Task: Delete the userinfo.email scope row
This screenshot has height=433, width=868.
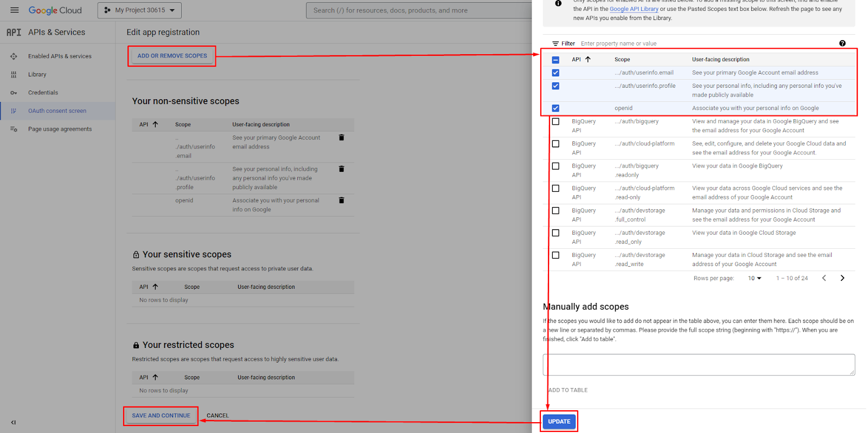Action: [341, 138]
